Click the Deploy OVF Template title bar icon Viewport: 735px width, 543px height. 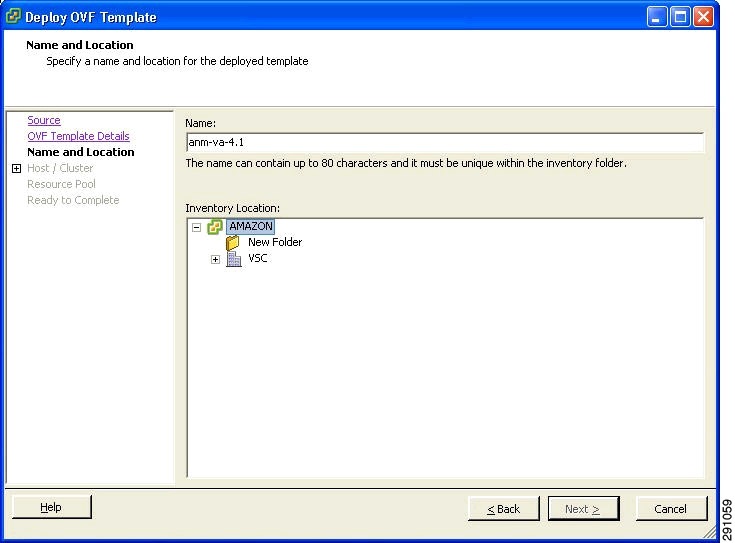click(x=13, y=16)
